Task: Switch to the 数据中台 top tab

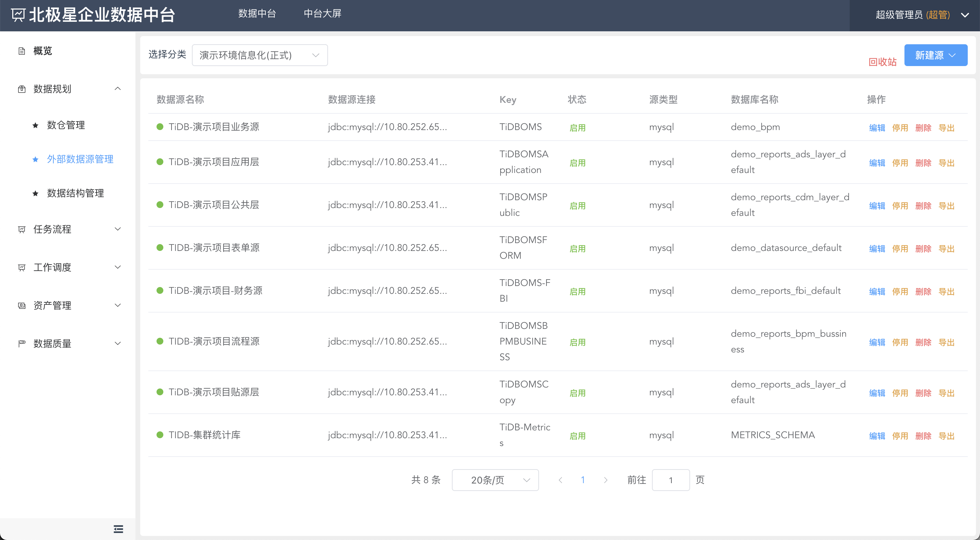Action: coord(257,14)
